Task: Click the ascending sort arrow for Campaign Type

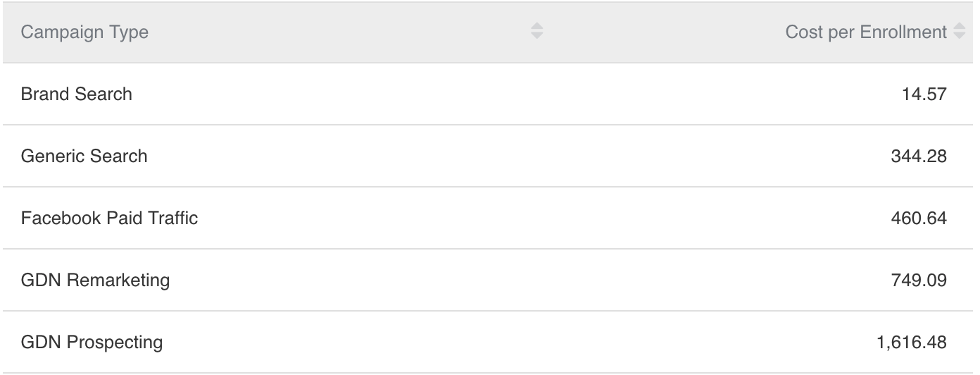Action: point(536,27)
